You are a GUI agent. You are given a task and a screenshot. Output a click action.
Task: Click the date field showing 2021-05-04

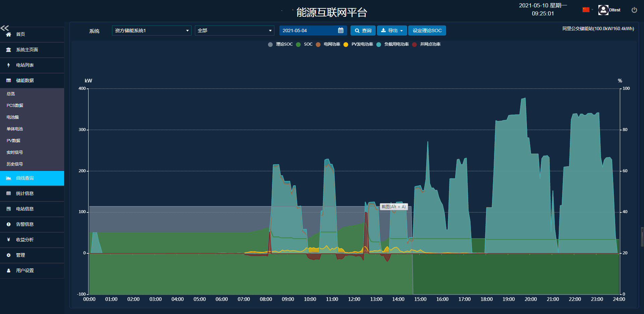click(x=308, y=30)
